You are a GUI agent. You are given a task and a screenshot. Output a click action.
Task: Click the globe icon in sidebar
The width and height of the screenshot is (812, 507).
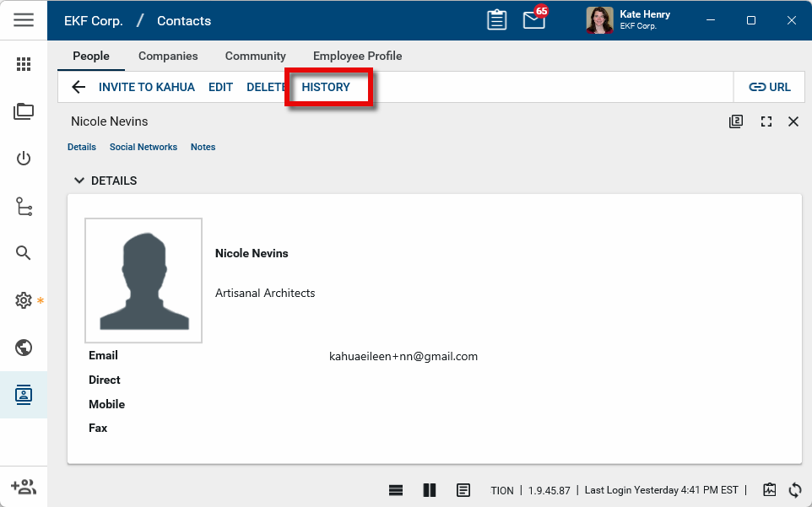coord(24,348)
